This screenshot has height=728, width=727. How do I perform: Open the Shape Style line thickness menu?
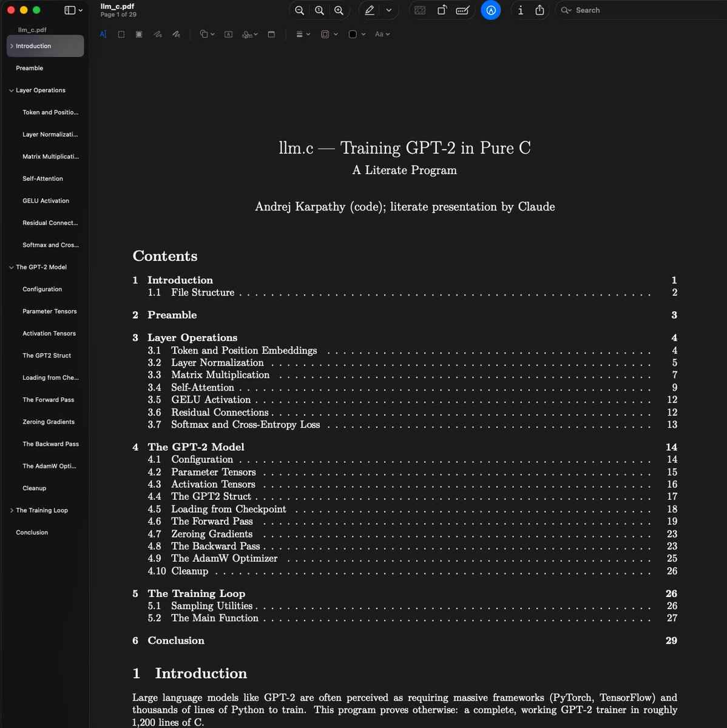303,35
